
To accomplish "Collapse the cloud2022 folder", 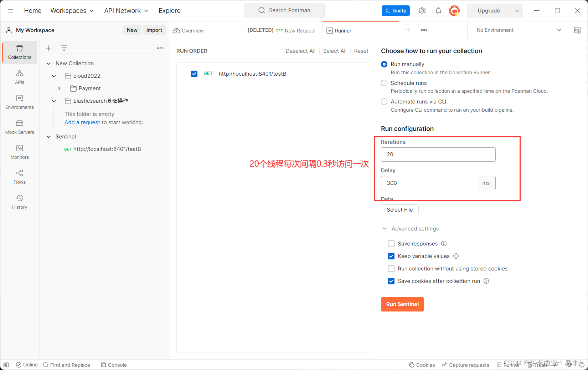I will [54, 76].
